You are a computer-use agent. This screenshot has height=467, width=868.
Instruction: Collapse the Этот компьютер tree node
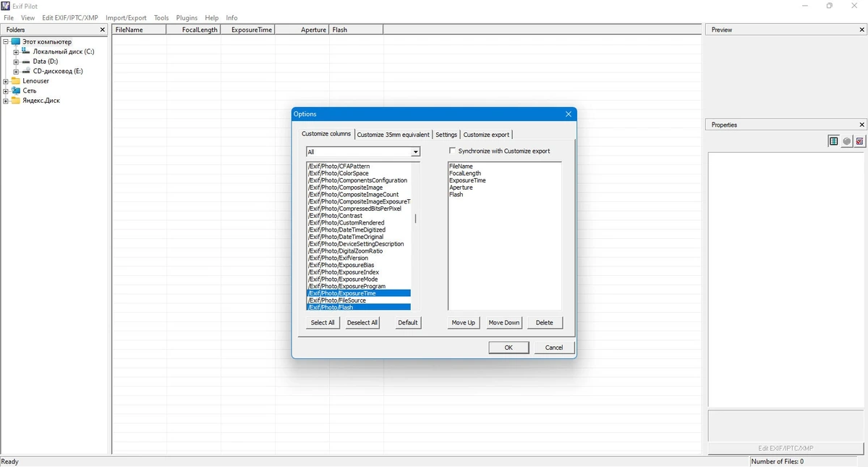point(6,42)
